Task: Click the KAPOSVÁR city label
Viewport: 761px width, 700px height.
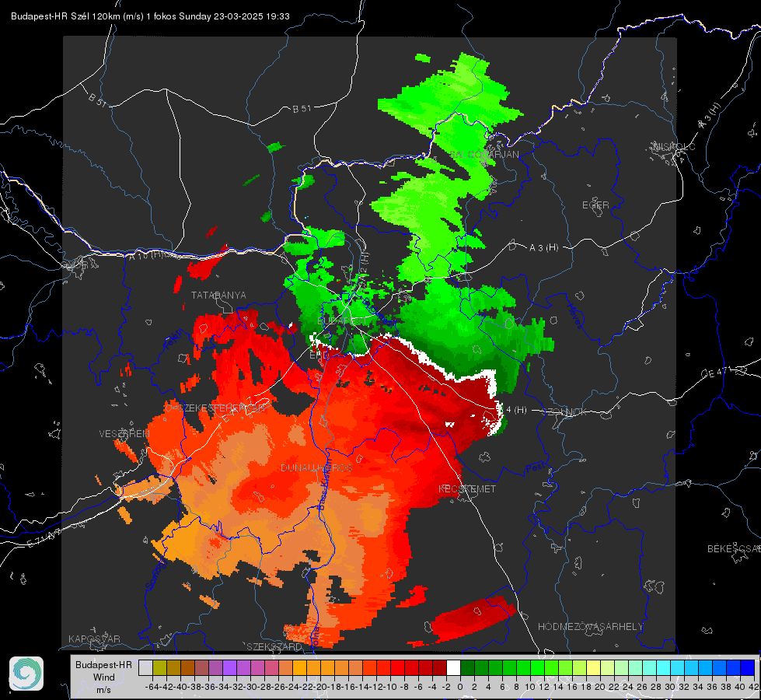Action: 94,639
